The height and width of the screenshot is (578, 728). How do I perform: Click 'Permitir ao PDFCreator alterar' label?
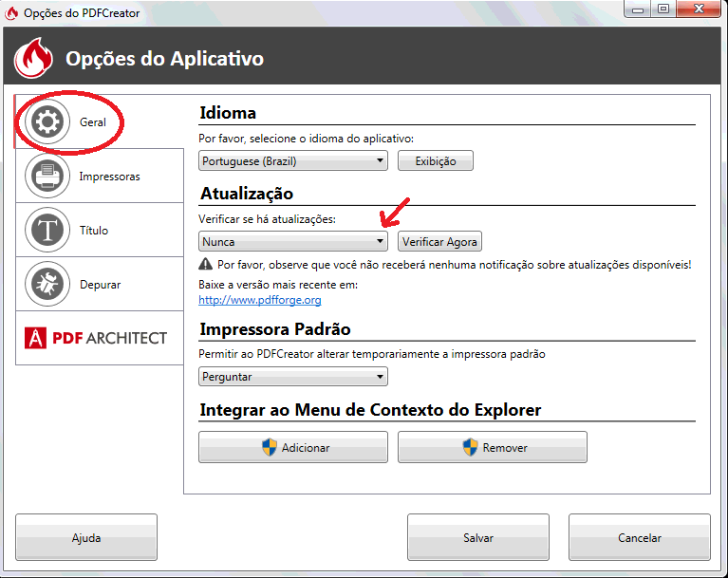pos(372,354)
